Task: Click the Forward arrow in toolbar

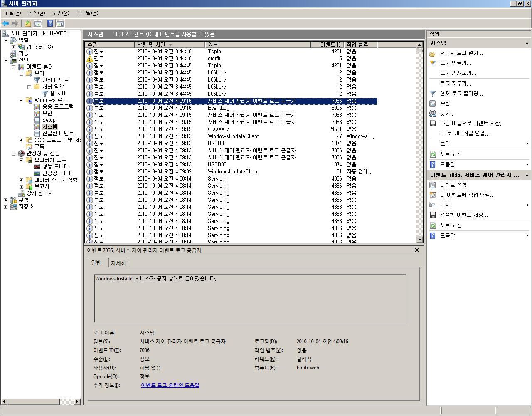Action: point(15,24)
